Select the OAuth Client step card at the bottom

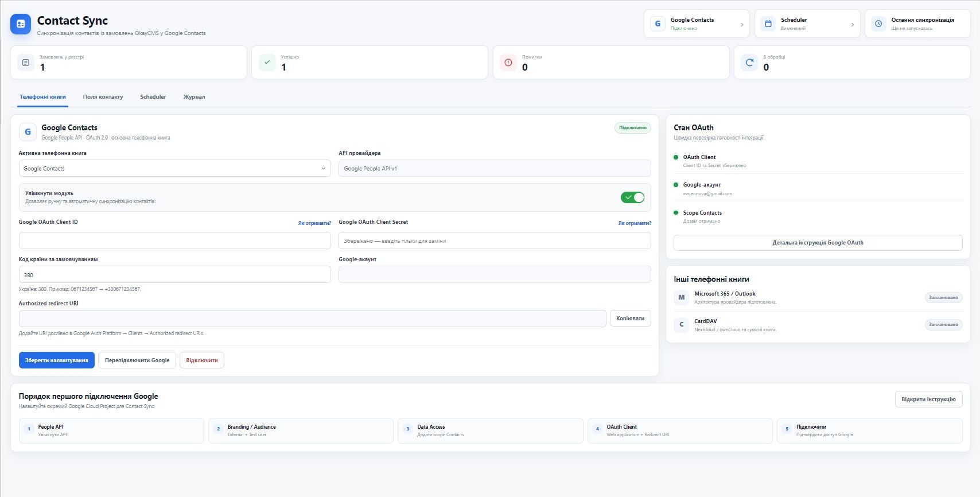(680, 430)
